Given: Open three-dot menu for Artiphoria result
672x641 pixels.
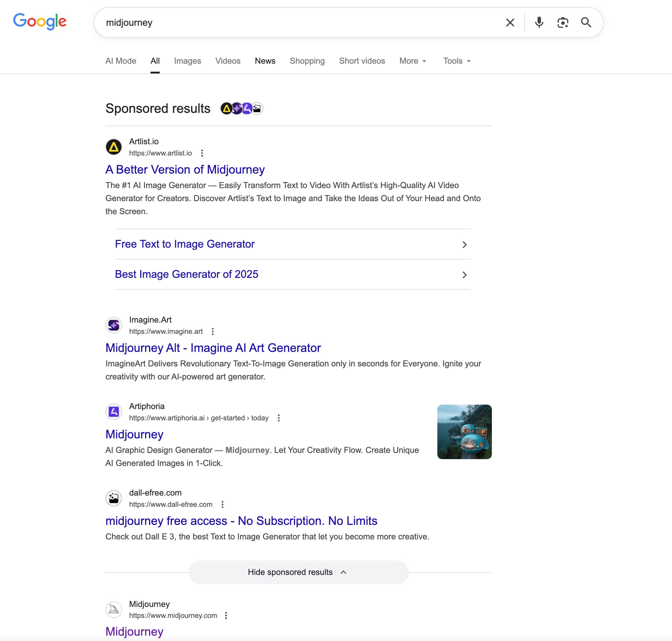Looking at the screenshot, I should [x=279, y=418].
